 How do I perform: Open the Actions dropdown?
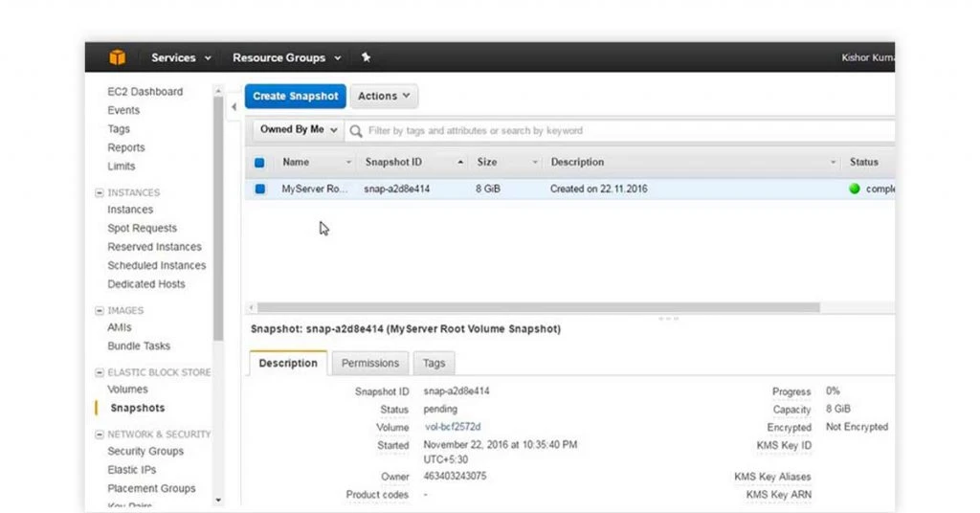click(x=384, y=97)
